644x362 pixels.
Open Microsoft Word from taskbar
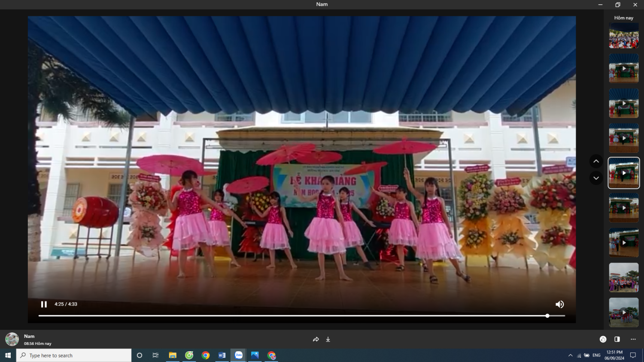[x=222, y=355]
